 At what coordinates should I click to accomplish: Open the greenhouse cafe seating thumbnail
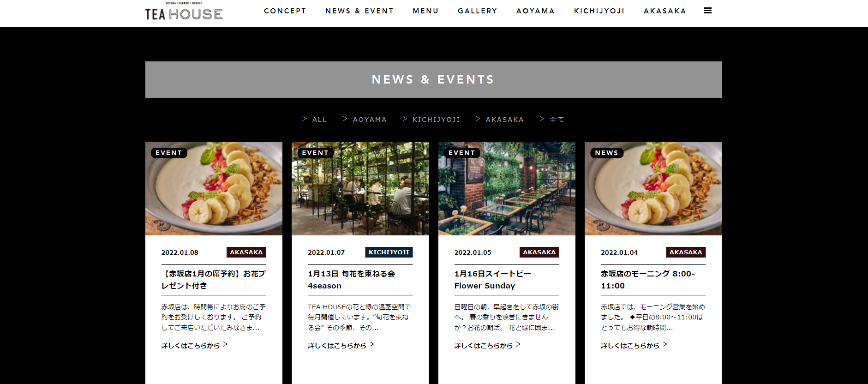[360, 189]
